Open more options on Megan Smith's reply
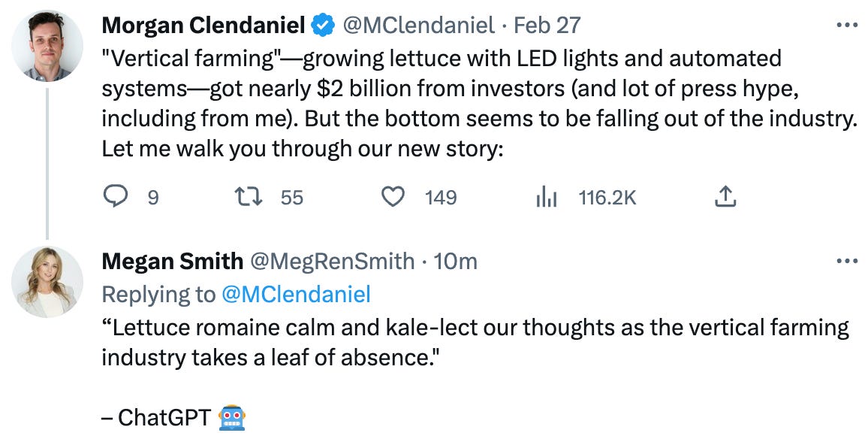Screen dimensions: 868x442 846,261
